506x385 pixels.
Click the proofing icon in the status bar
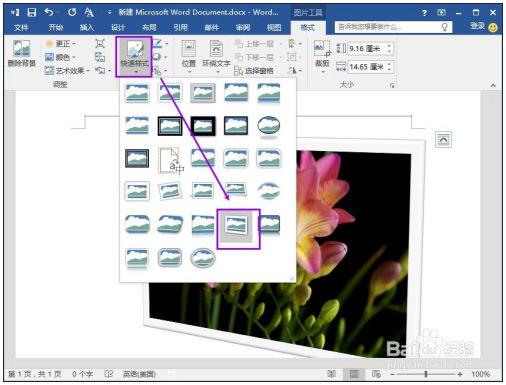109,374
